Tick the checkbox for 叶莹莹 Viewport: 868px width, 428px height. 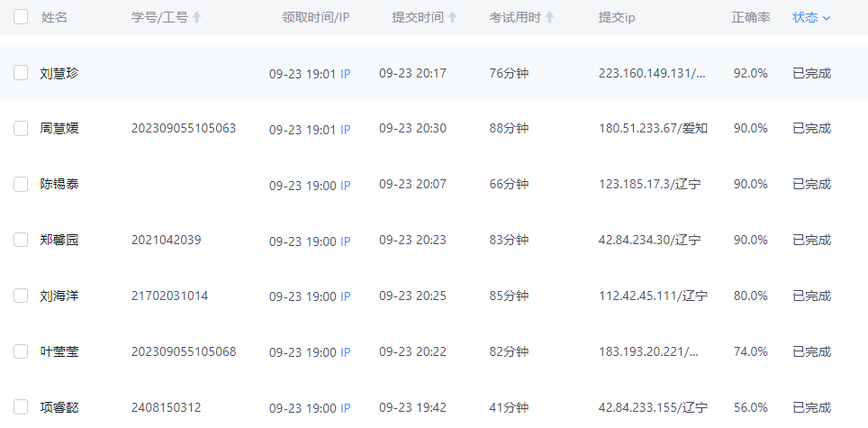tap(21, 352)
